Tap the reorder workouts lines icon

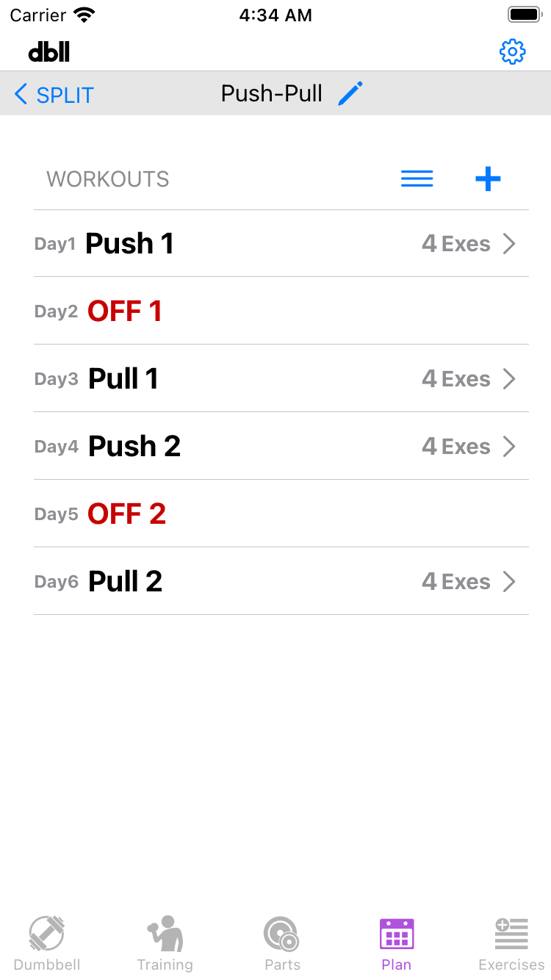(x=417, y=179)
